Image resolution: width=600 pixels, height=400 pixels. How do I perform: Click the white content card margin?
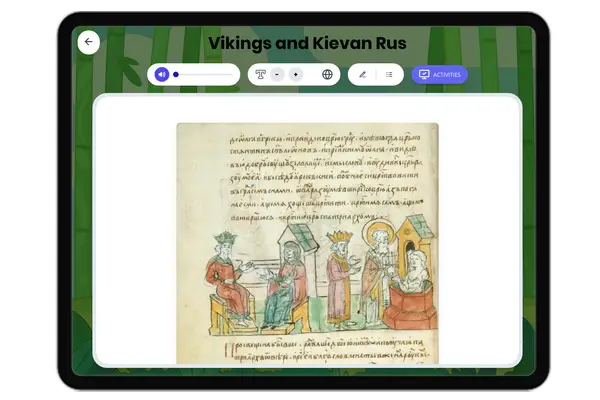pyautogui.click(x=135, y=230)
